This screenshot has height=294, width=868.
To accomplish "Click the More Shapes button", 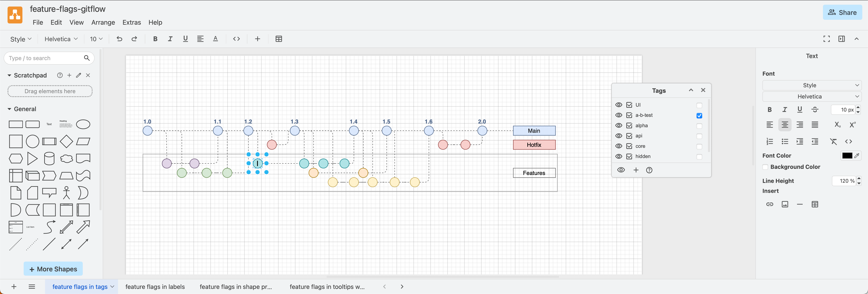I will pos(53,269).
